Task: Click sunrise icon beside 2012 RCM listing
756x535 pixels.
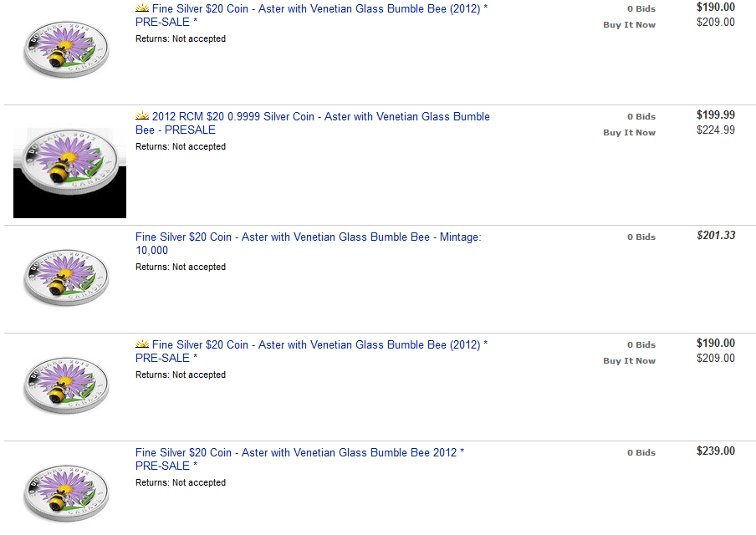Action: (x=142, y=115)
